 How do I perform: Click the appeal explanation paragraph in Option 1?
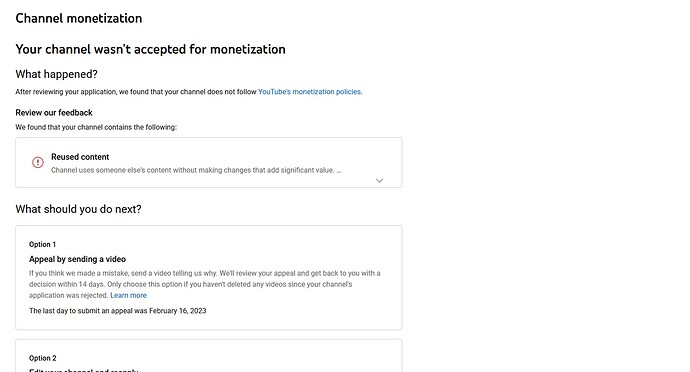205,284
